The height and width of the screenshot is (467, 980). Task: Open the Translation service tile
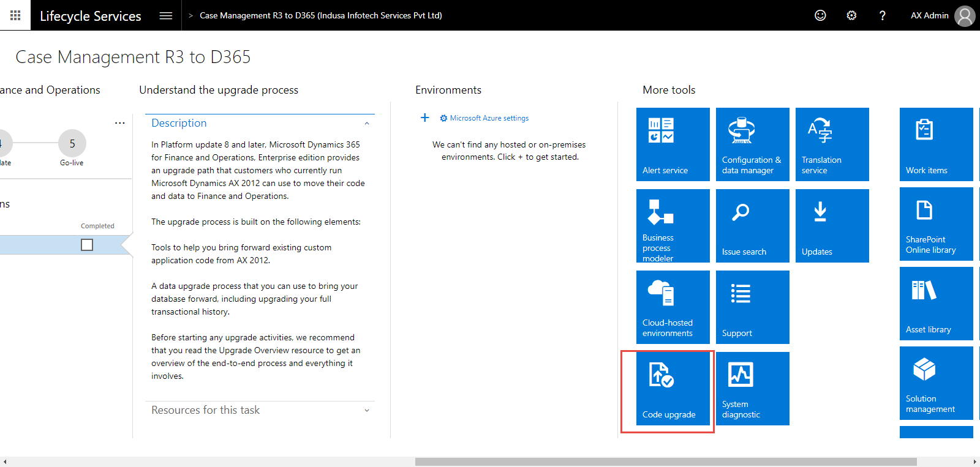pyautogui.click(x=832, y=144)
